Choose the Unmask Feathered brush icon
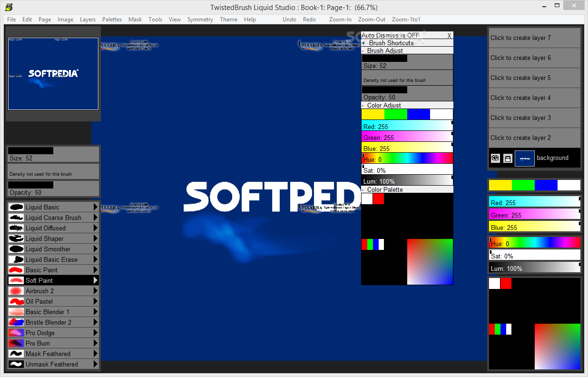Image resolution: width=588 pixels, height=377 pixels. [x=16, y=364]
